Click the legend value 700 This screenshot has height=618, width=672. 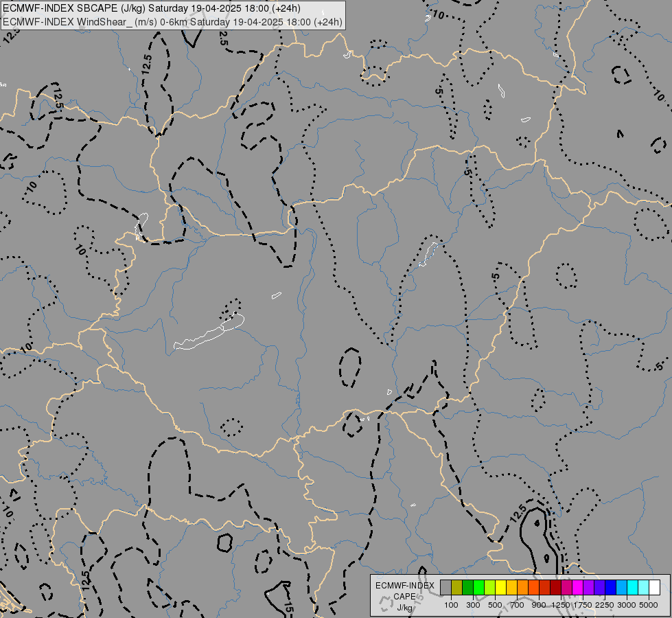(518, 605)
